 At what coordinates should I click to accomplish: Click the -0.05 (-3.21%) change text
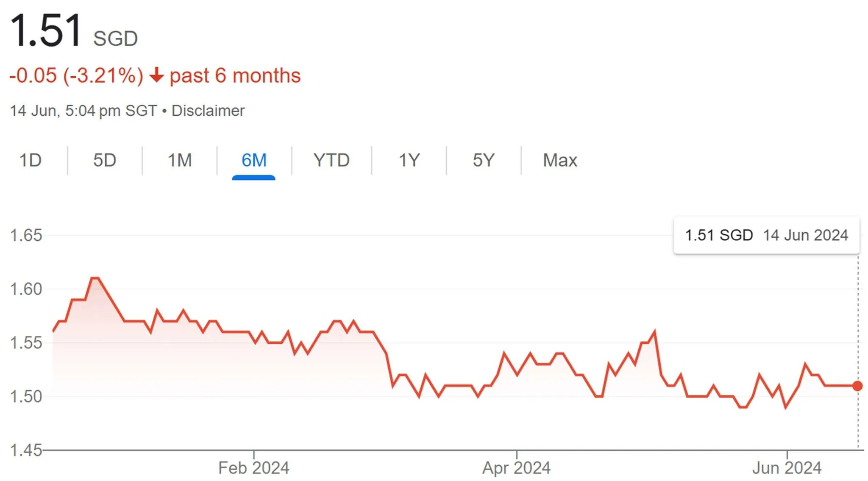pyautogui.click(x=76, y=75)
